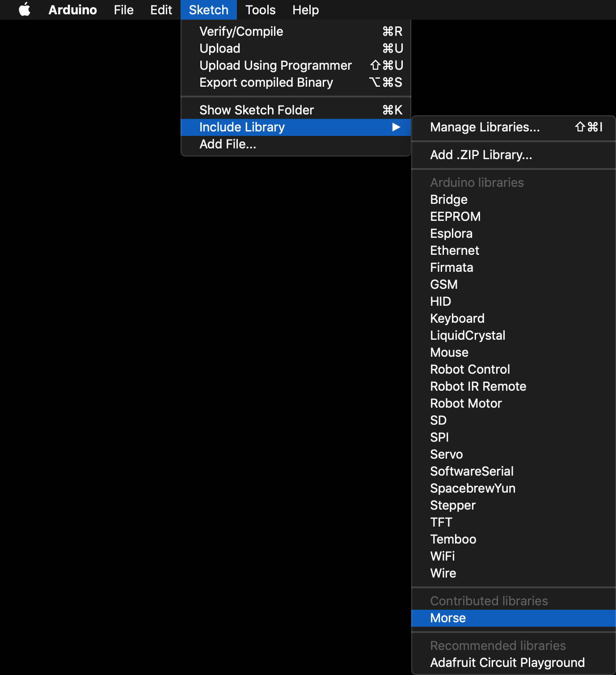The image size is (616, 675).
Task: Open Manage Libraries... dialog
Action: 485,127
